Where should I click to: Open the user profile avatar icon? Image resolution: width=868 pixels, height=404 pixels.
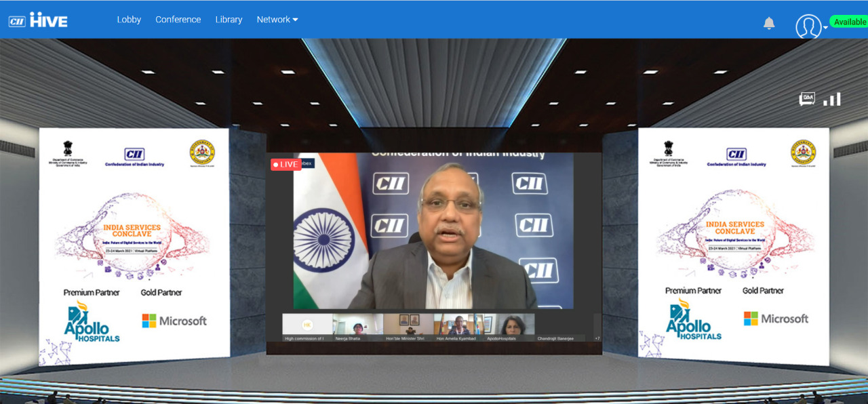pyautogui.click(x=807, y=26)
